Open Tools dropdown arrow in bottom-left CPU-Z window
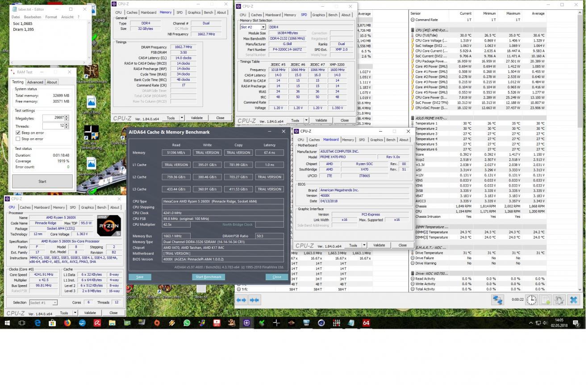This screenshot has height=385, width=588. pyautogui.click(x=75, y=313)
